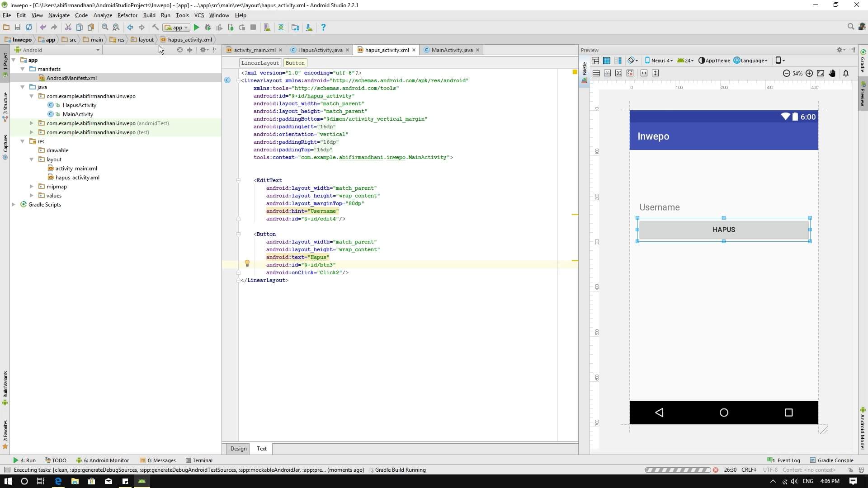Switch to the MainActivity.java tab
This screenshot has width=868, height=488.
point(452,50)
